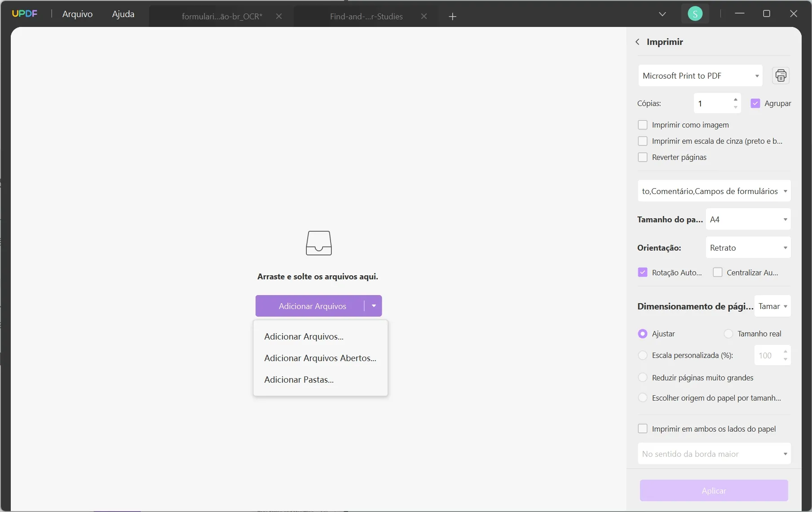Image resolution: width=812 pixels, height=512 pixels.
Task: Switch to the Find-and-...r-Studies tab
Action: (x=366, y=16)
